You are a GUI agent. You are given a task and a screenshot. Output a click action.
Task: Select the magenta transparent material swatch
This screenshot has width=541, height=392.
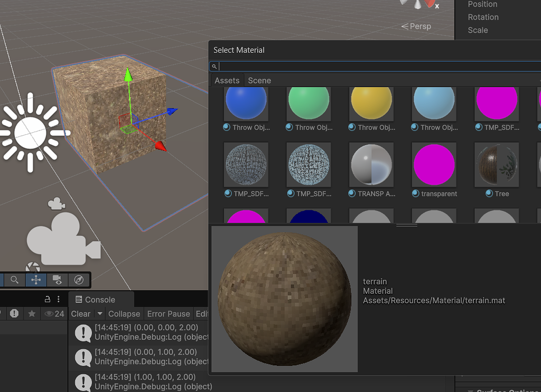(x=434, y=164)
